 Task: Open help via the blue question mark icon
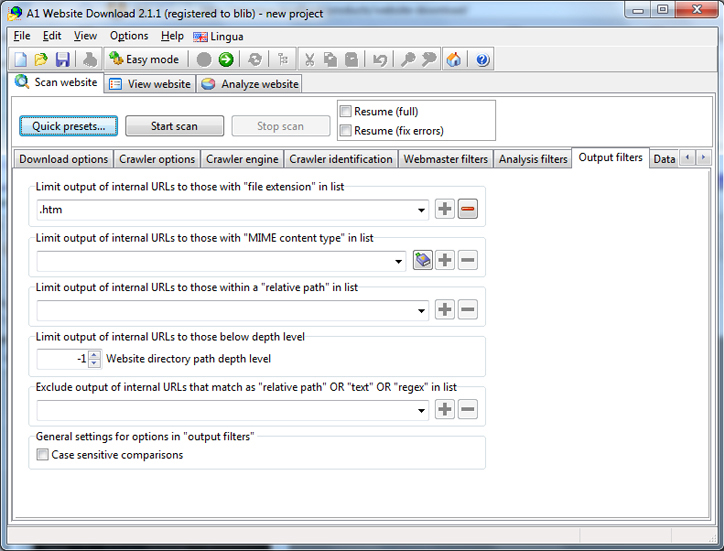click(x=483, y=60)
